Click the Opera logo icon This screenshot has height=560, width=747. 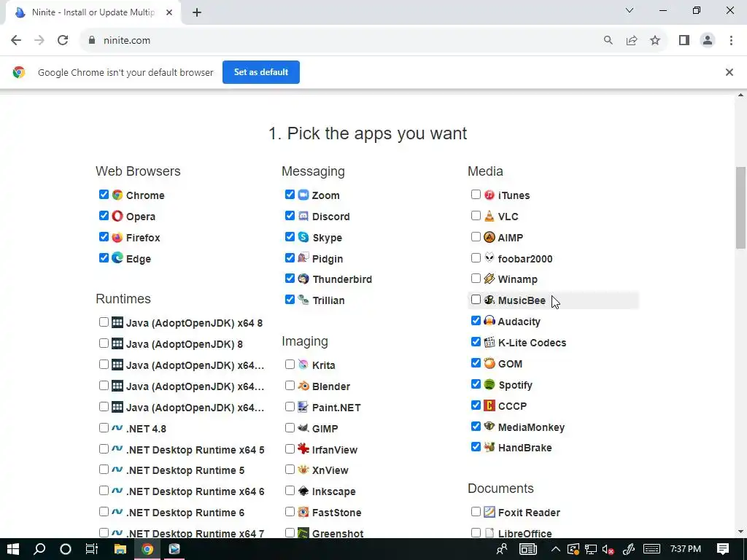coord(117,216)
